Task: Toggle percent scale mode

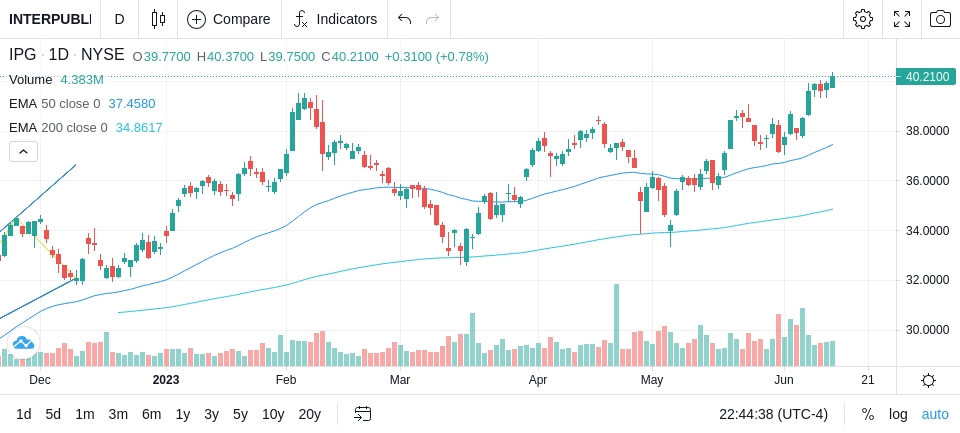Action: tap(868, 415)
